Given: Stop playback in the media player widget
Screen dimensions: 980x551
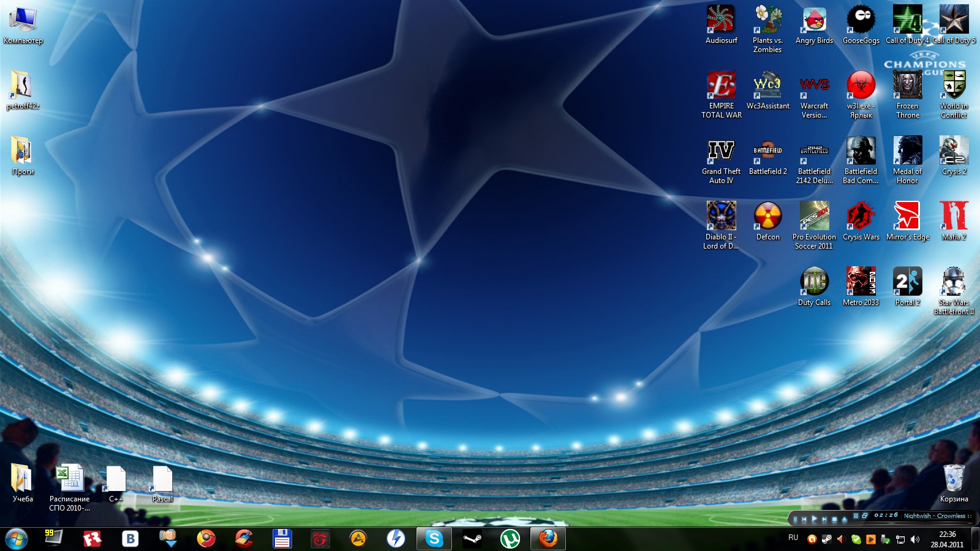Looking at the screenshot, I should [x=834, y=519].
